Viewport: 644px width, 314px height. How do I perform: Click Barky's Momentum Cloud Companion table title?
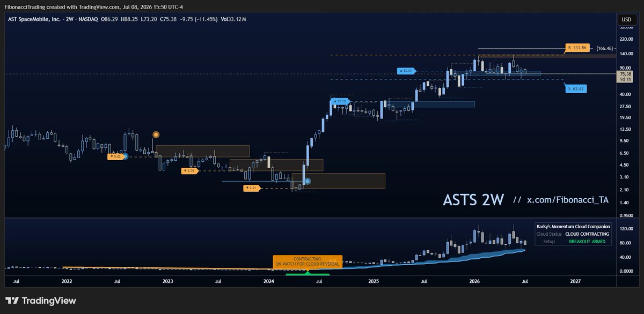[x=573, y=226]
